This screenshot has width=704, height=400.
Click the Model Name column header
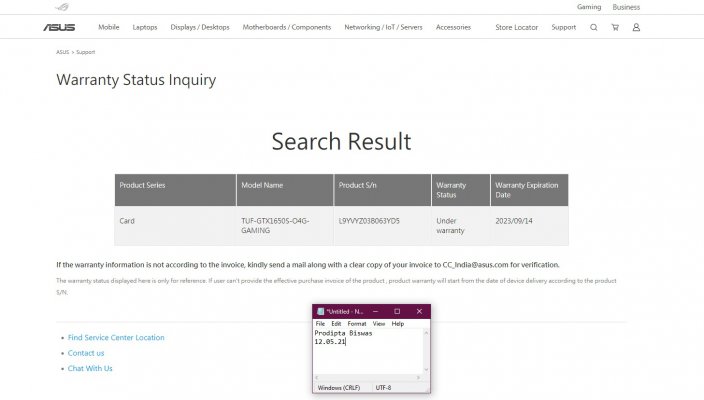click(x=285, y=190)
